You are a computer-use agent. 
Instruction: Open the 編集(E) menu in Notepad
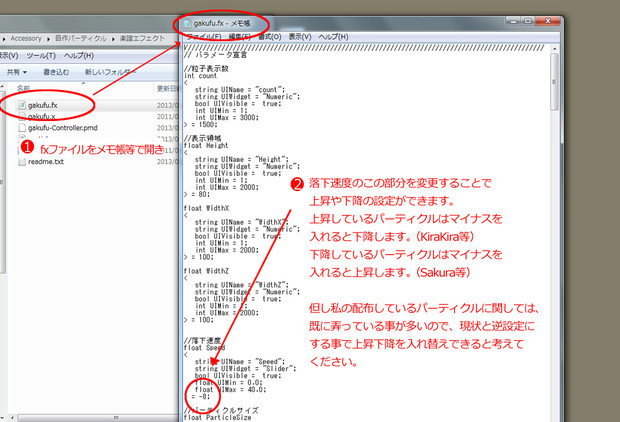tap(240, 37)
